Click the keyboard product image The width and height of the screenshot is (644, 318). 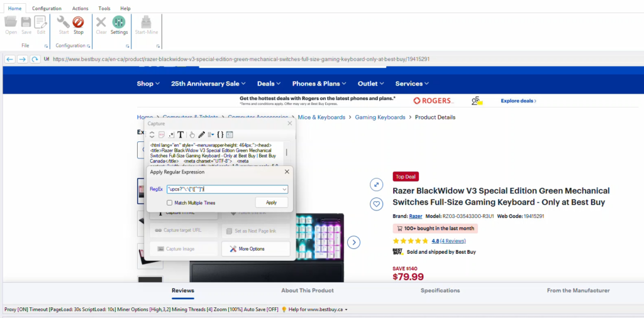pyautogui.click(x=266, y=247)
